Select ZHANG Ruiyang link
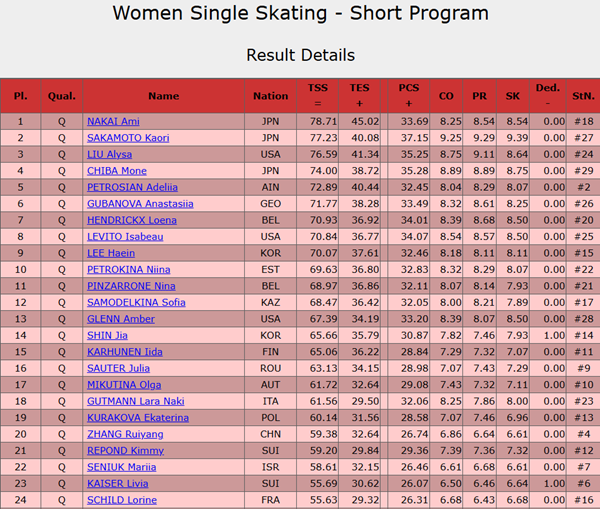600x509 pixels. (125, 434)
